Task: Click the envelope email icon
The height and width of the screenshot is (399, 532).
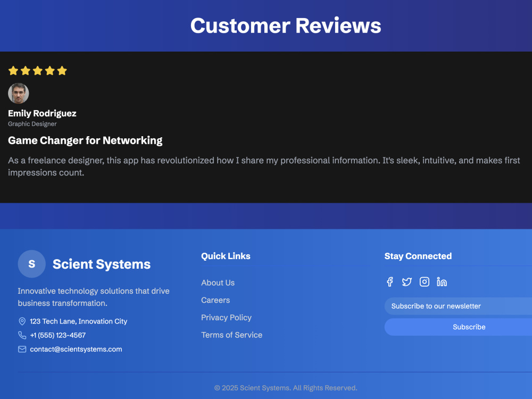Action: pos(22,349)
